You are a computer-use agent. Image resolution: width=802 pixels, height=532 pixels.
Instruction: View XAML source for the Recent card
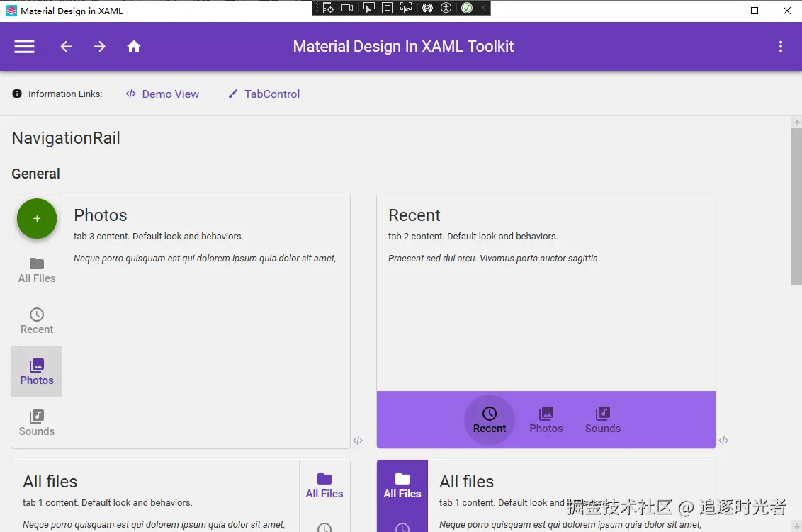click(723, 441)
